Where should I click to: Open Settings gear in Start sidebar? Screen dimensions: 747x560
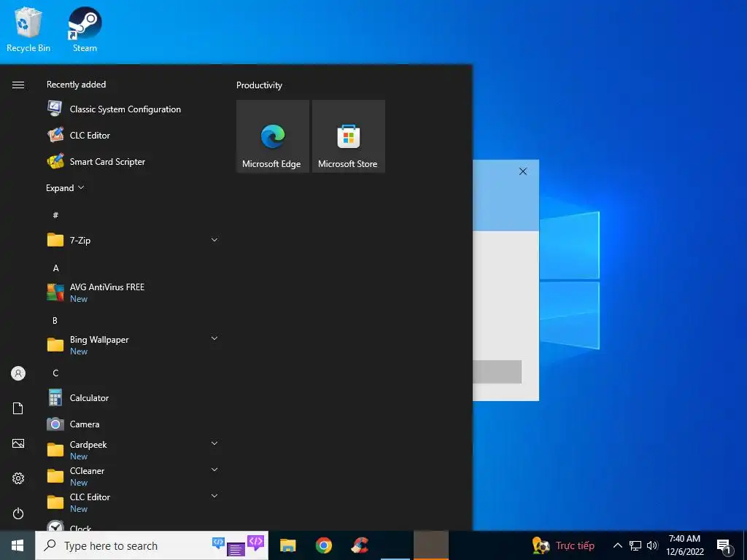[x=18, y=478]
